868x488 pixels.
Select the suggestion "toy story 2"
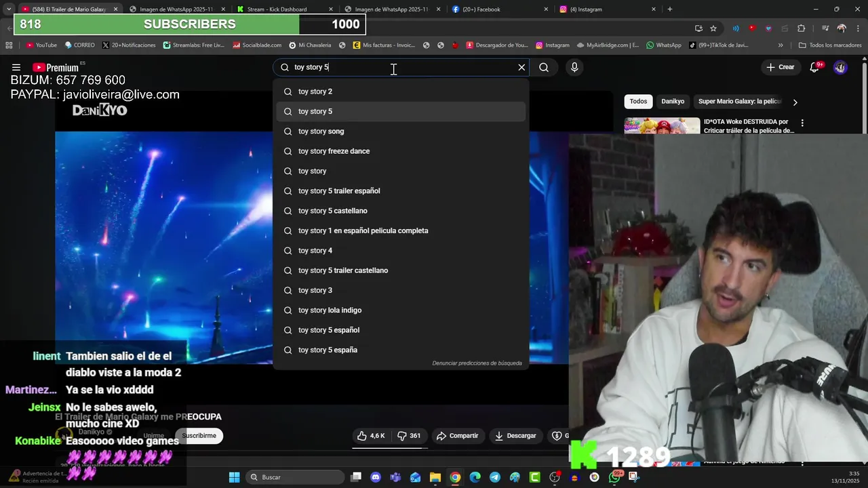point(401,91)
